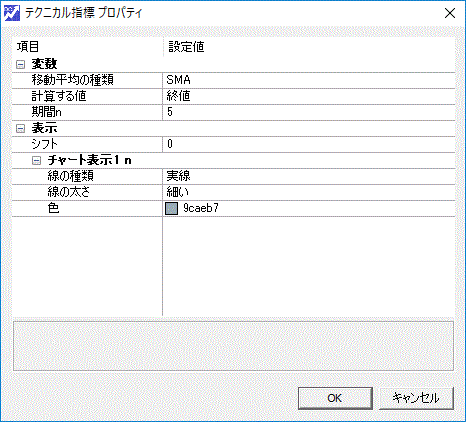
Task: Select the SMA moving average type value
Action: [x=309, y=80]
